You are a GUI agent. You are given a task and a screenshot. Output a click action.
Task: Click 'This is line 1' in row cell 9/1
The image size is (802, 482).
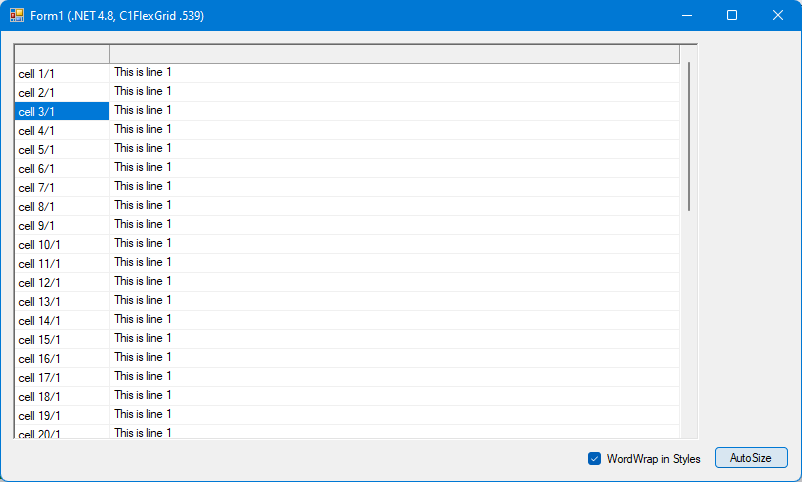tap(143, 224)
